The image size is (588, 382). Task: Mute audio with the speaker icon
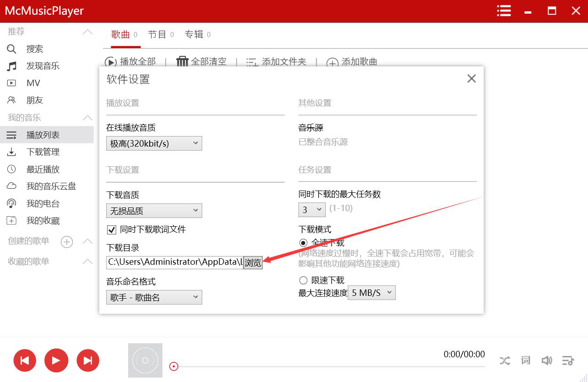pos(547,360)
